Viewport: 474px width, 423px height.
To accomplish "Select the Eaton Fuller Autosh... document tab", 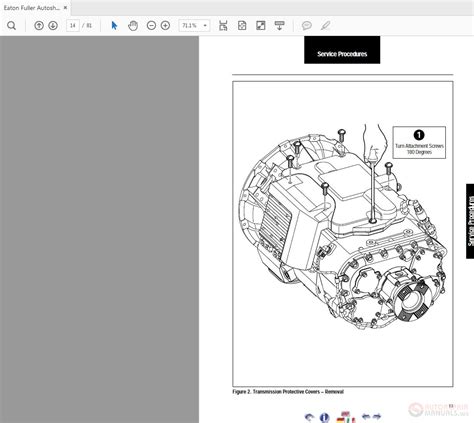I will (32, 8).
